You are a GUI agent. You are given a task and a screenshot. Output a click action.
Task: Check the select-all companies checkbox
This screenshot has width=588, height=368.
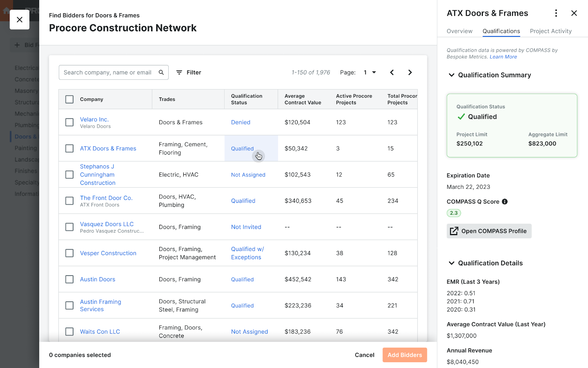click(x=69, y=99)
